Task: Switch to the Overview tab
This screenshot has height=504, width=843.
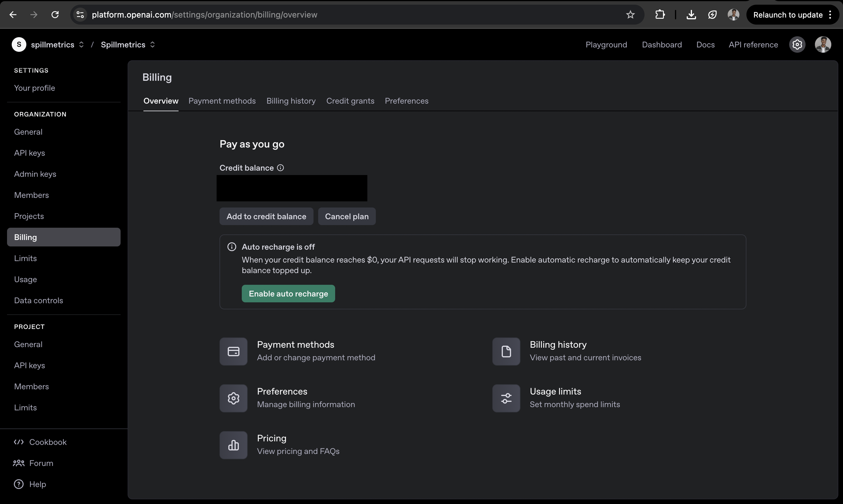Action: point(161,101)
